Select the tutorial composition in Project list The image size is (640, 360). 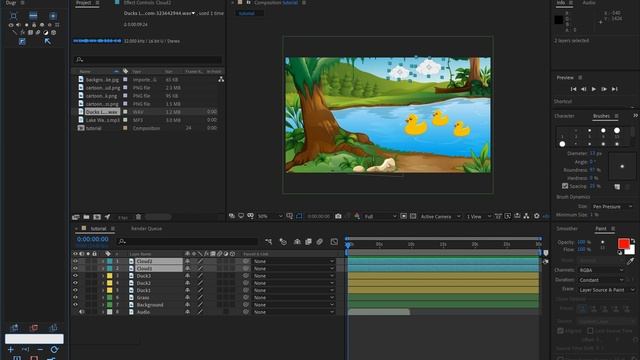tap(93, 128)
